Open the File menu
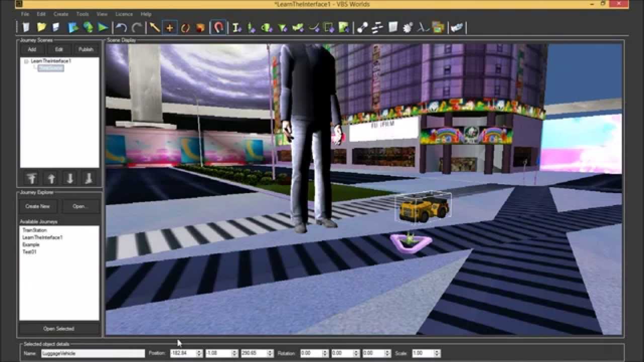 tap(25, 14)
